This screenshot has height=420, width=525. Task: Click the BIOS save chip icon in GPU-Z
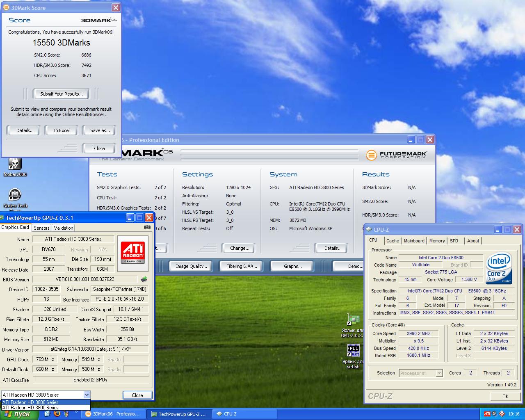tap(144, 279)
